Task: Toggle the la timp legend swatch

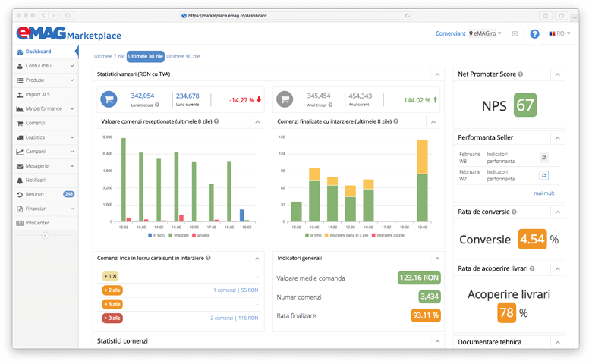Action: point(307,235)
